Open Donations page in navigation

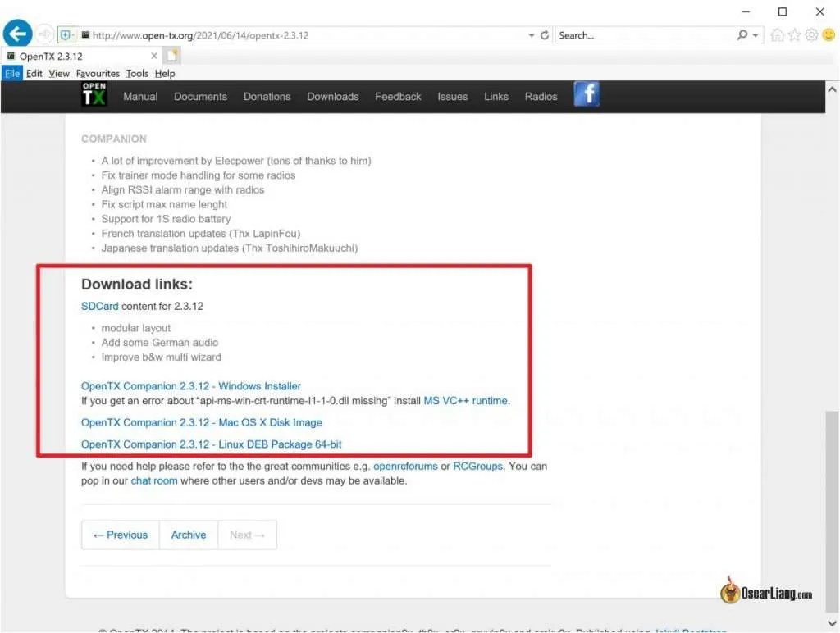(x=267, y=97)
